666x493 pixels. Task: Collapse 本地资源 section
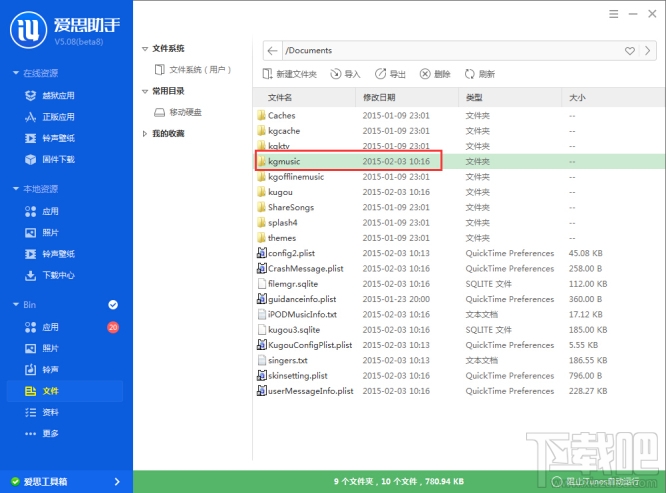click(x=16, y=189)
